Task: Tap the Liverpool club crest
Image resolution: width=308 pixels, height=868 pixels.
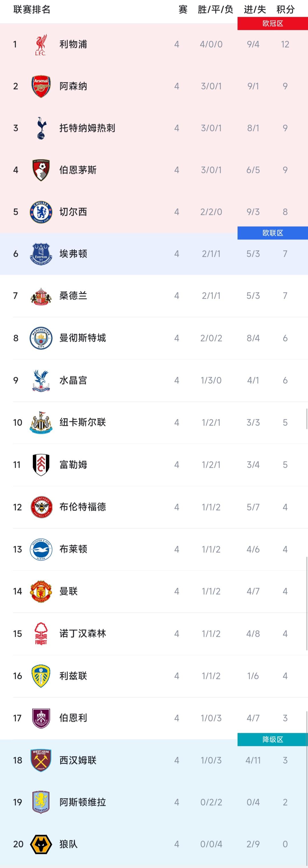Action: 41,44
